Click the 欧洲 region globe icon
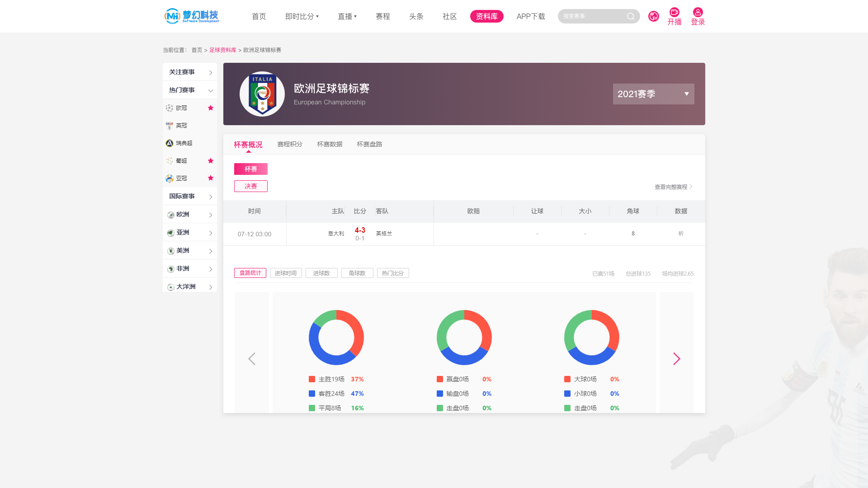Image resolution: width=868 pixels, height=488 pixels. tap(171, 215)
